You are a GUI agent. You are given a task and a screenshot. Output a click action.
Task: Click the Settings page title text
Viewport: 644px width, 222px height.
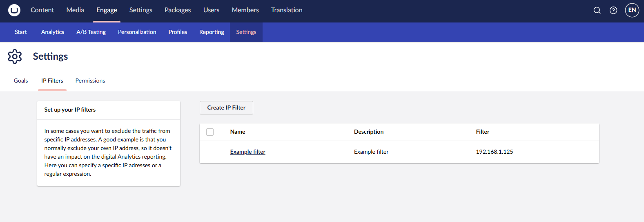(x=50, y=56)
